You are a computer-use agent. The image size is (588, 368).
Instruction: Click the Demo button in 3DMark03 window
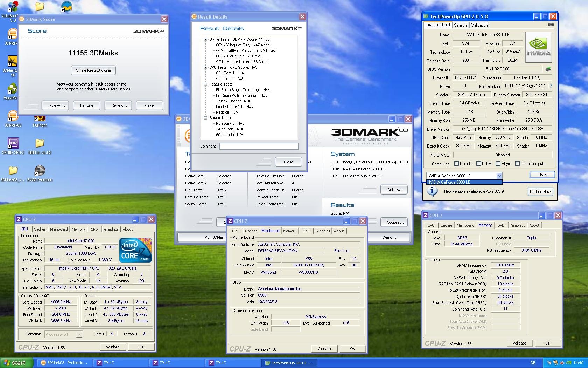[x=389, y=237]
